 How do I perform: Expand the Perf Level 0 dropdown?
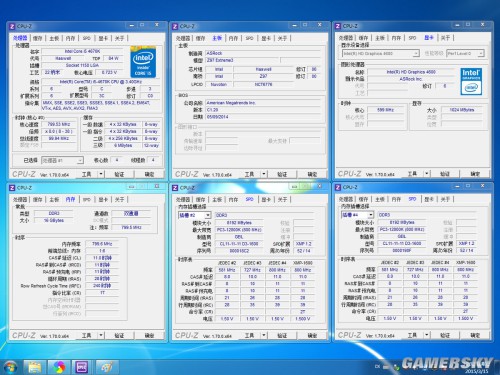(x=481, y=53)
